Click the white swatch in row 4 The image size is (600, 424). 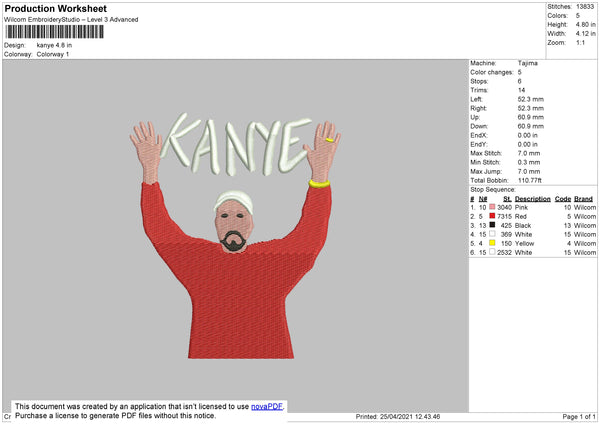click(492, 234)
